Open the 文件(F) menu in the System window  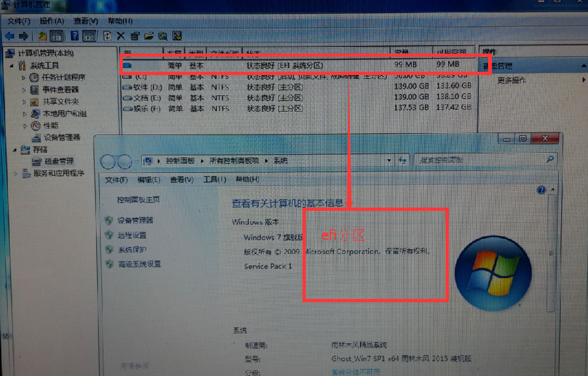coord(116,180)
